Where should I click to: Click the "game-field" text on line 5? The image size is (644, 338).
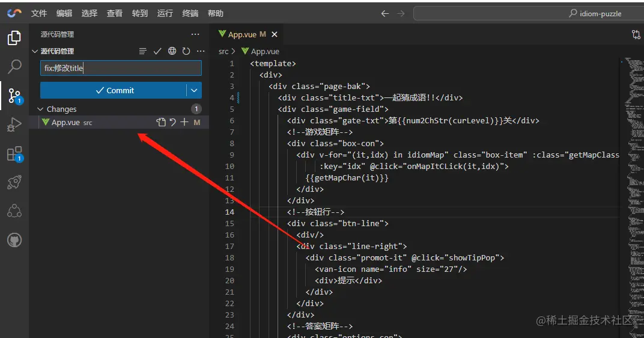(x=356, y=109)
